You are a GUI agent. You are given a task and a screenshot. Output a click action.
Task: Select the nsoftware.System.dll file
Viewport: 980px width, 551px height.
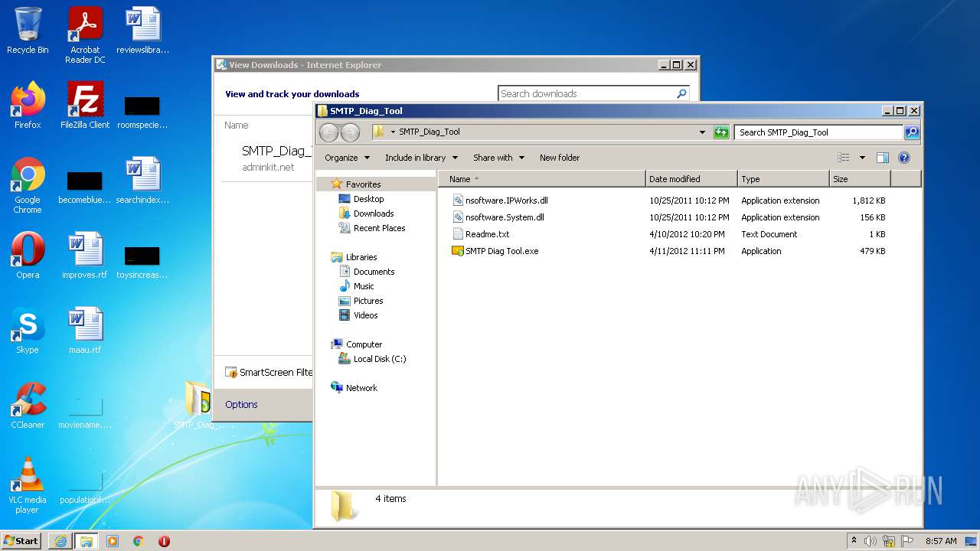pyautogui.click(x=505, y=217)
